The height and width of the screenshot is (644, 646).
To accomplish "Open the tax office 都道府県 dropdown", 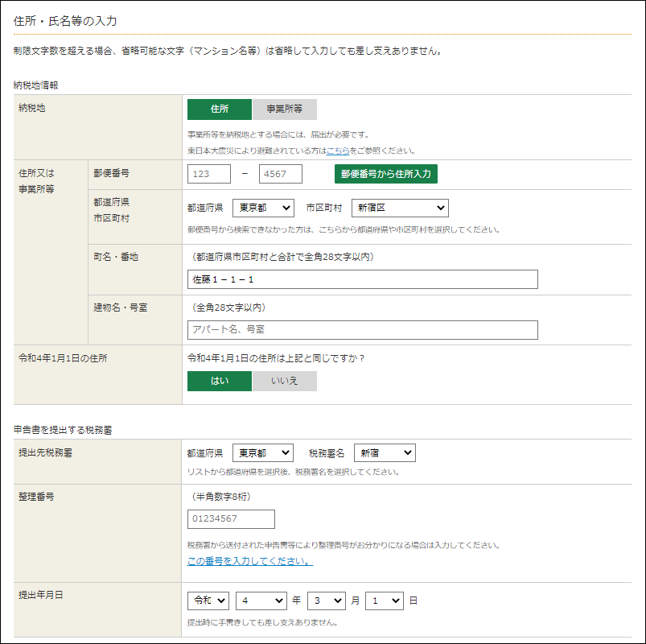I will tap(263, 452).
